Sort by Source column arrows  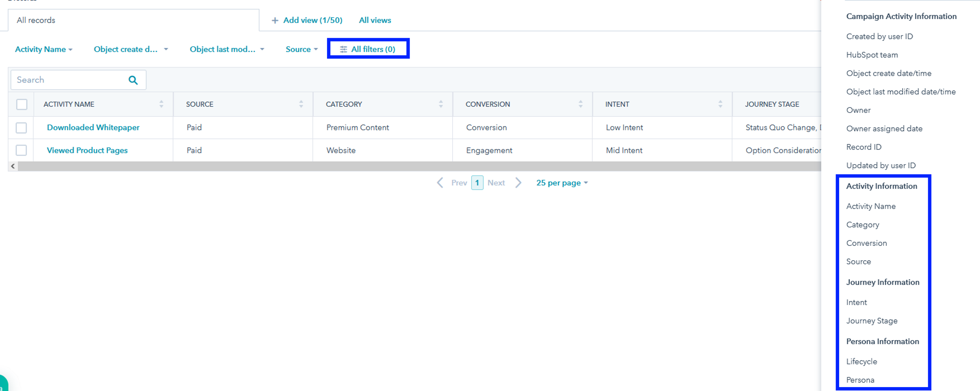point(301,104)
